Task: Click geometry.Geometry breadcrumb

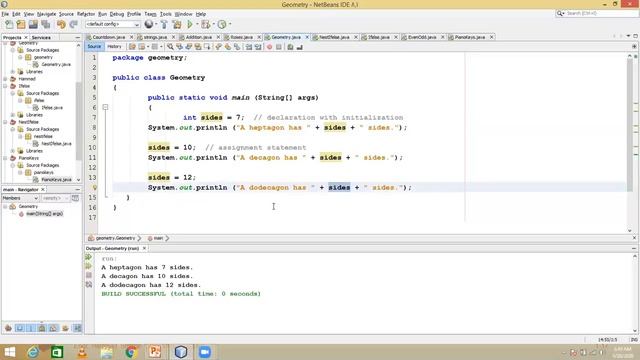Action: click(x=115, y=238)
